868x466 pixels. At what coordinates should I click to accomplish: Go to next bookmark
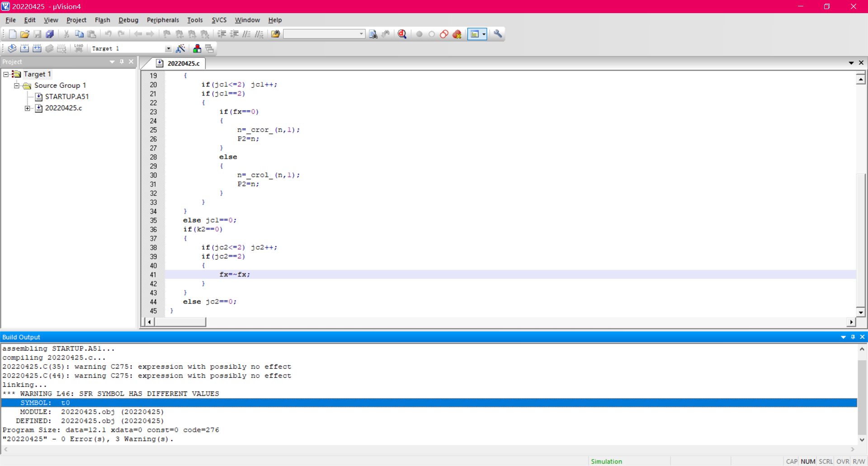[192, 34]
